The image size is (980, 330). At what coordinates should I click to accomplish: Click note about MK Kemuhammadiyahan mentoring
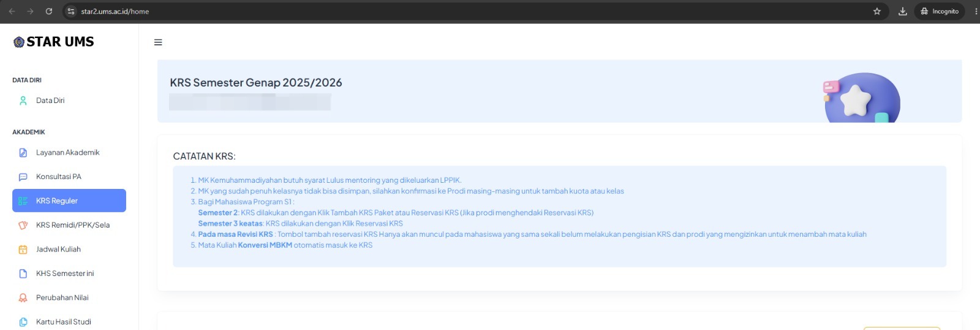pyautogui.click(x=330, y=180)
